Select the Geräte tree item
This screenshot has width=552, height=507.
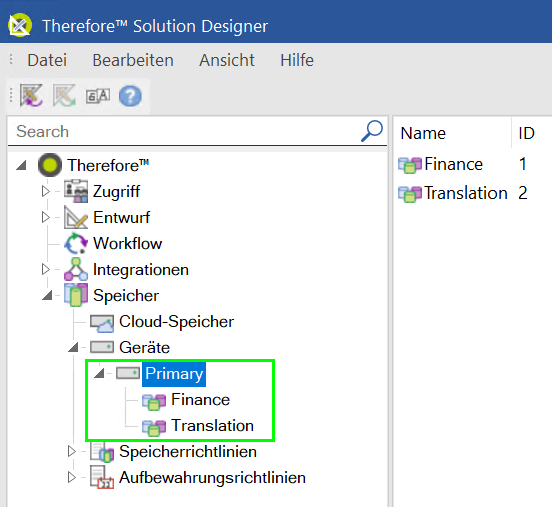click(144, 348)
